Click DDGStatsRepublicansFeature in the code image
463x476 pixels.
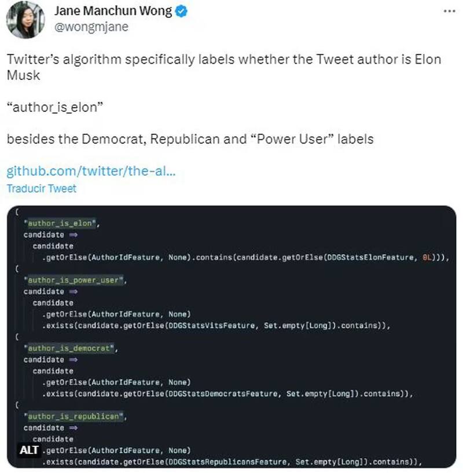pyautogui.click(x=226, y=462)
